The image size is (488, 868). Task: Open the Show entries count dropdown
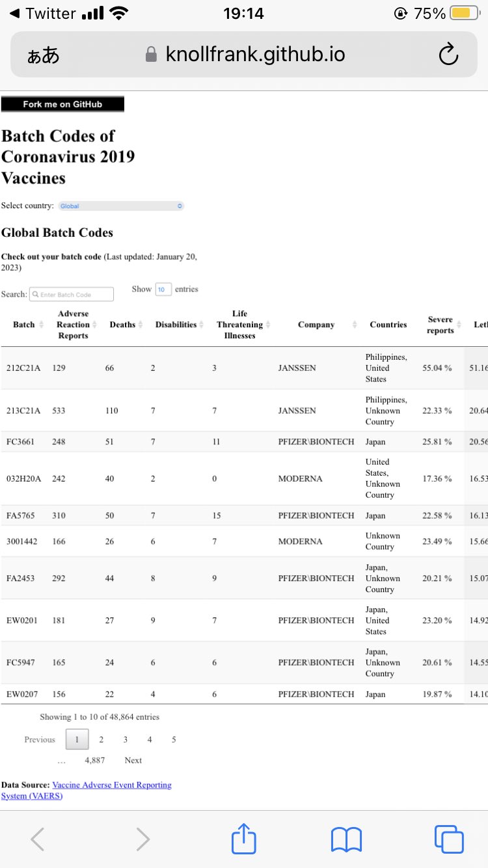[163, 289]
